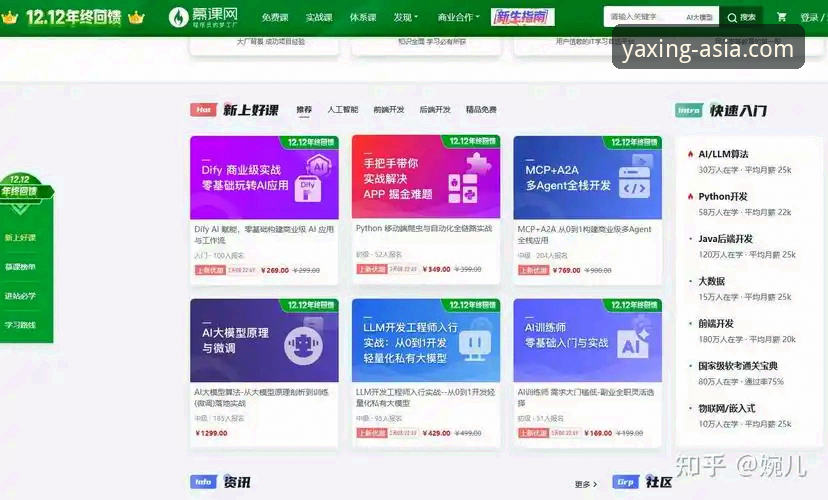Click the MCP+A2A 从0到1 course title
The height and width of the screenshot is (500, 828).
[x=585, y=235]
